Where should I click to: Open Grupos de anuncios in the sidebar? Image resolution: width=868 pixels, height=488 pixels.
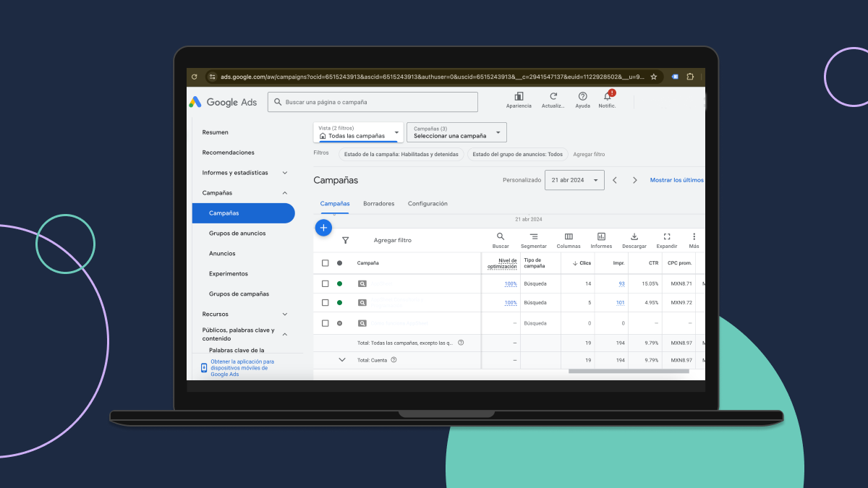tap(237, 234)
